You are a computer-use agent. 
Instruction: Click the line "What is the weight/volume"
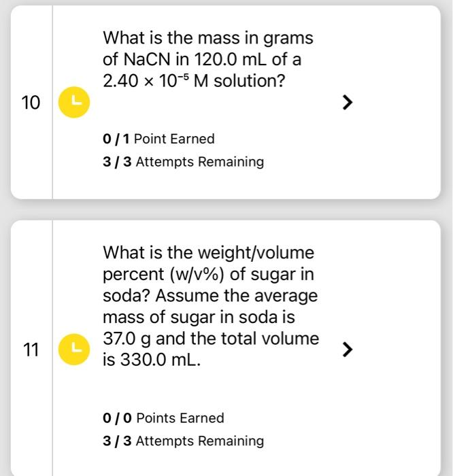pyautogui.click(x=209, y=252)
